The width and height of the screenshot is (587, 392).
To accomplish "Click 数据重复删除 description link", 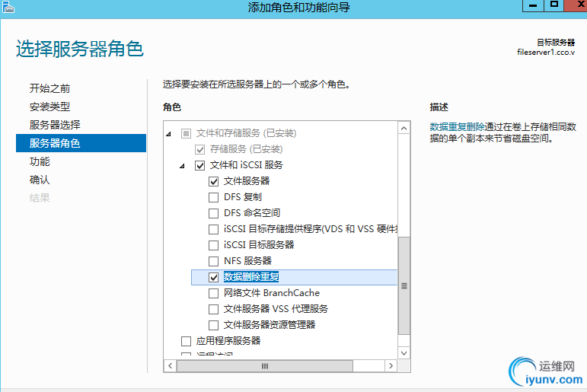I will click(x=457, y=127).
